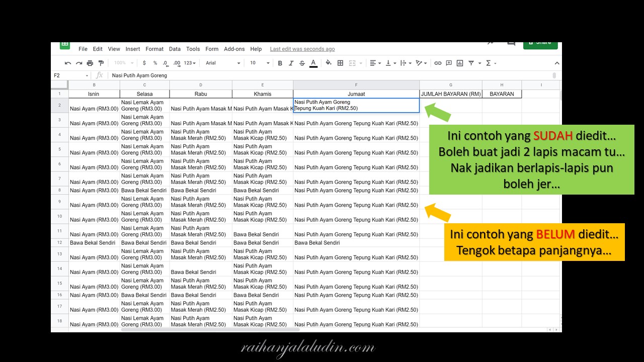Image resolution: width=644 pixels, height=362 pixels.
Task: Select the paint format tool
Action: pyautogui.click(x=101, y=63)
